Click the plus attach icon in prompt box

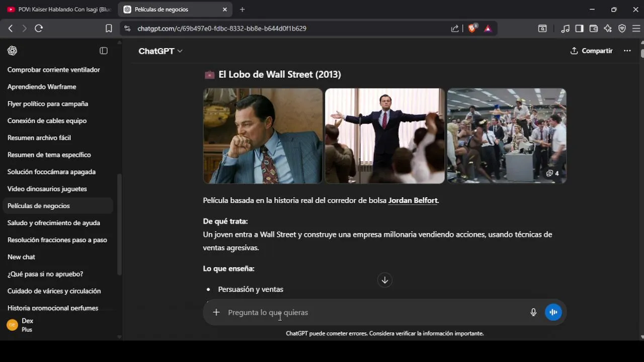pyautogui.click(x=216, y=312)
